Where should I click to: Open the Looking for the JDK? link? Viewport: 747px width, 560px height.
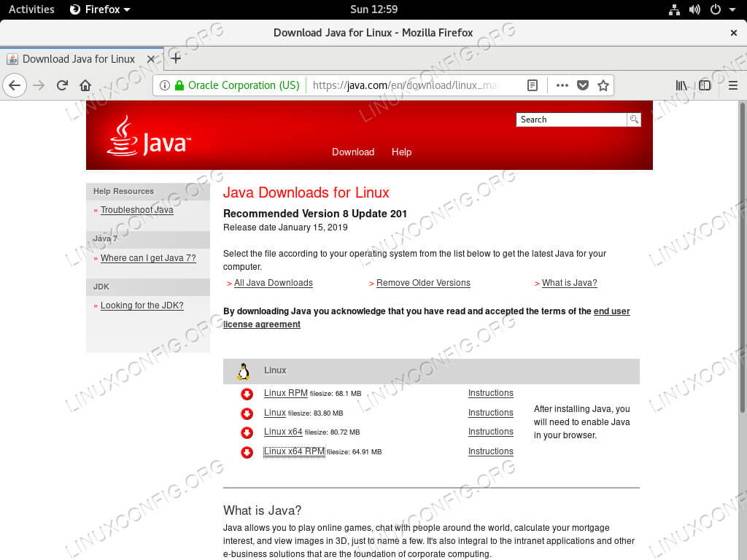click(142, 306)
